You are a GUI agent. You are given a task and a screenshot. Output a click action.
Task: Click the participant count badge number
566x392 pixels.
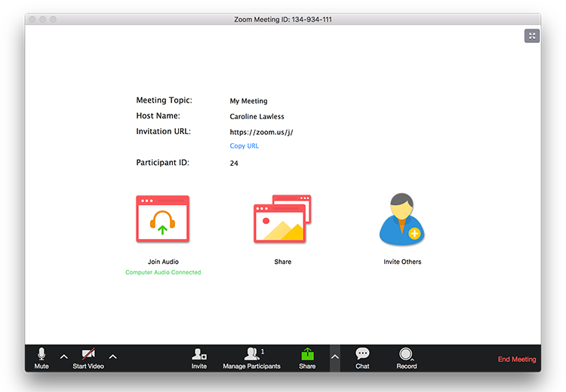(263, 351)
